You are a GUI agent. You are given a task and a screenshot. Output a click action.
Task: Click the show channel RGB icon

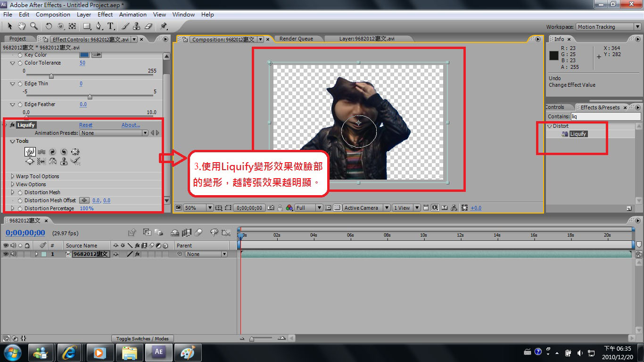click(x=289, y=207)
